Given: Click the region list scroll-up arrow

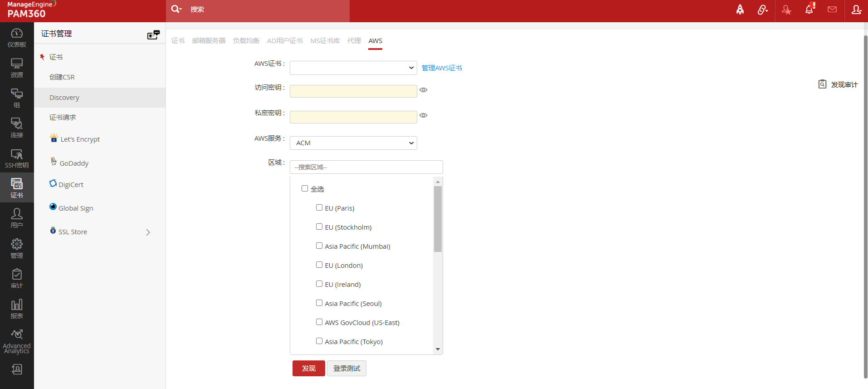Looking at the screenshot, I should [438, 182].
